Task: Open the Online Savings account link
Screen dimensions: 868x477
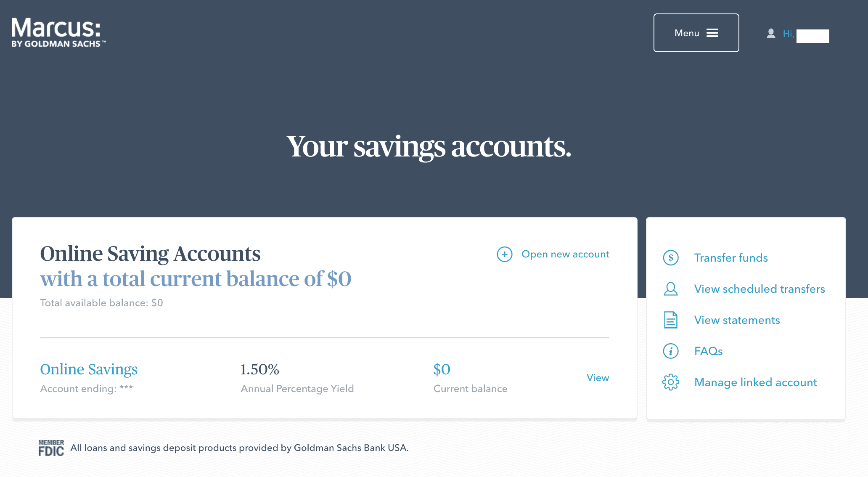Action: point(89,369)
